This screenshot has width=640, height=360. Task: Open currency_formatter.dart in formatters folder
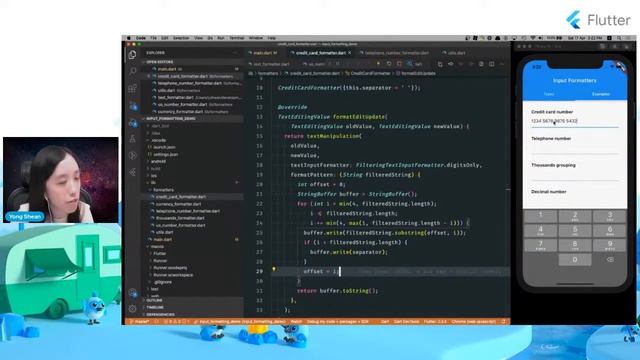click(x=178, y=204)
